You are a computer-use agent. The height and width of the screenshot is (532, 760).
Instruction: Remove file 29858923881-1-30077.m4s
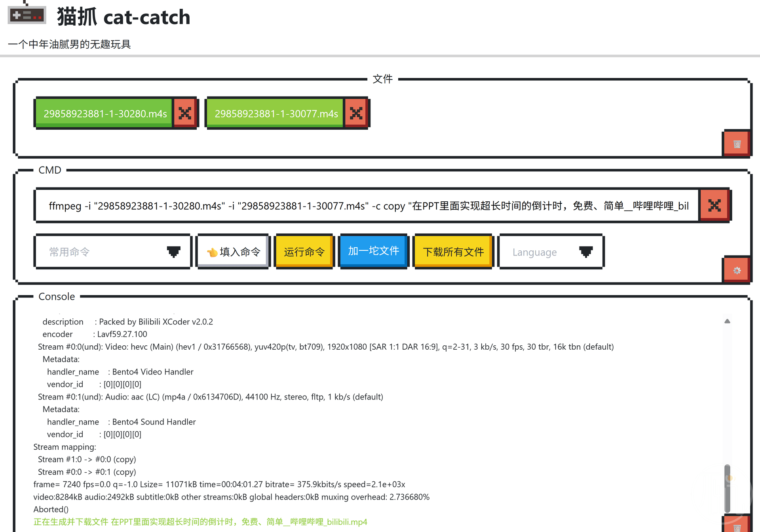point(356,113)
